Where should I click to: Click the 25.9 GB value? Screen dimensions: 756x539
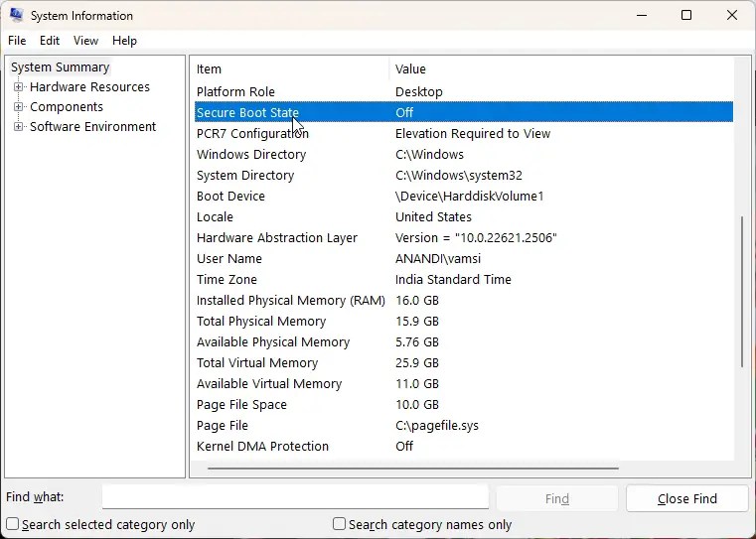coord(417,363)
